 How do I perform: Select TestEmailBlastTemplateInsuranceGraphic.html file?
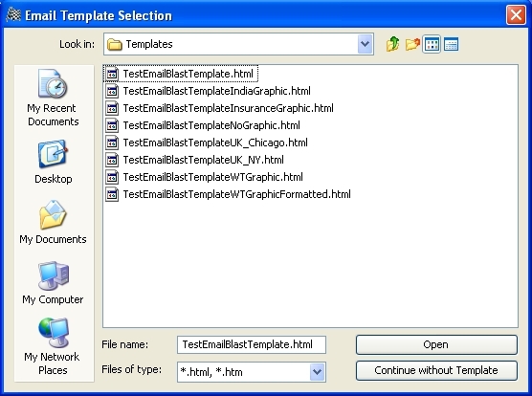click(219, 108)
